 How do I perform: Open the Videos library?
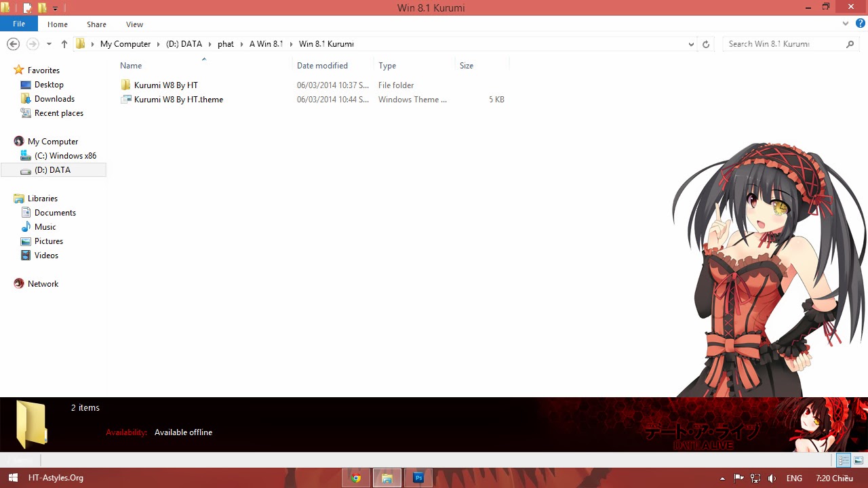(46, 256)
